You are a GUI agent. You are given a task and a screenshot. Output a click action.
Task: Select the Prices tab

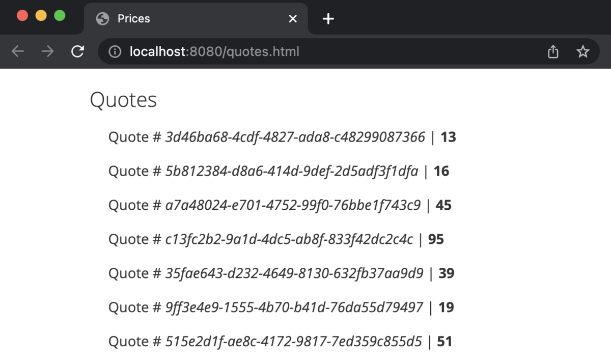(196, 19)
